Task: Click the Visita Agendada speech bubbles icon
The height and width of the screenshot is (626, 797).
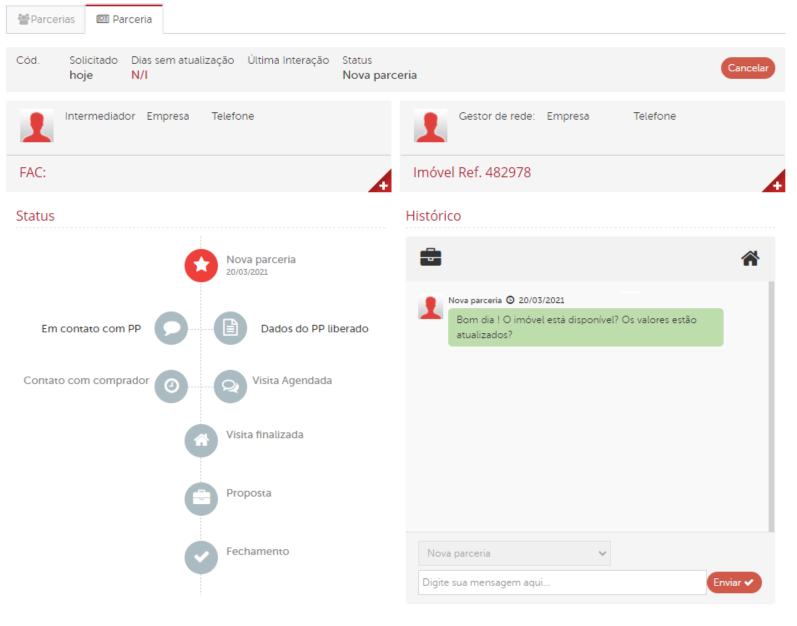Action: 230,386
